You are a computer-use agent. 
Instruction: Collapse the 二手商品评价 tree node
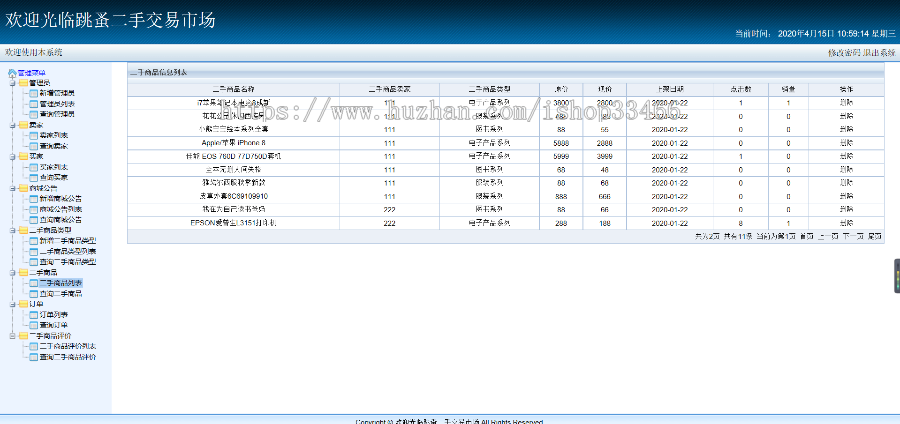coord(12,336)
